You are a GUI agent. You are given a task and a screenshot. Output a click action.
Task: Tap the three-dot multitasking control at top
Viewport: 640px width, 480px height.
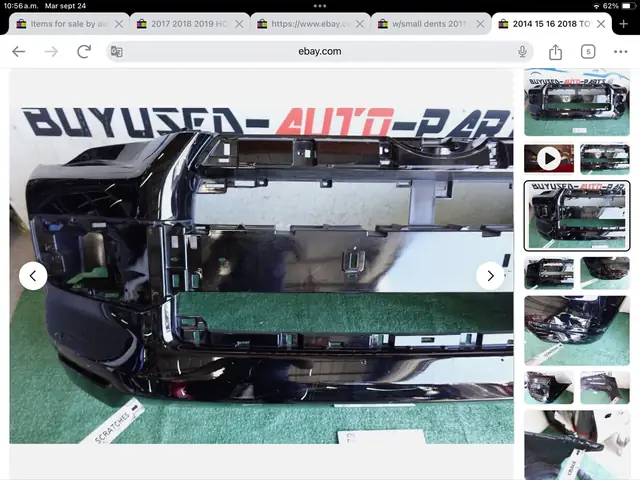tap(320, 6)
